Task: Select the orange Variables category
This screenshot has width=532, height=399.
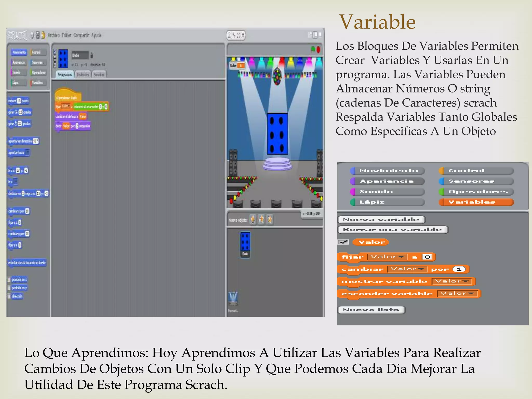Action: coord(476,202)
